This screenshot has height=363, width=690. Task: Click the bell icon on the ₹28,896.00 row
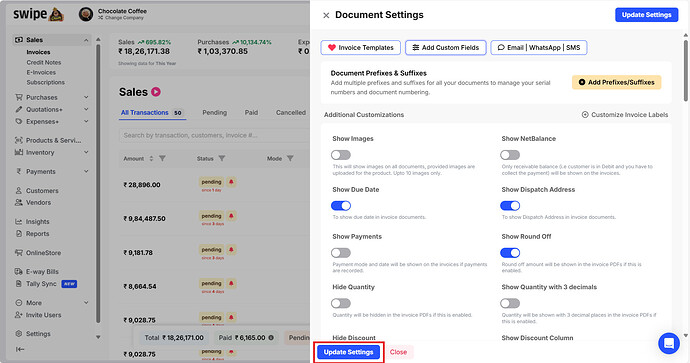231,182
